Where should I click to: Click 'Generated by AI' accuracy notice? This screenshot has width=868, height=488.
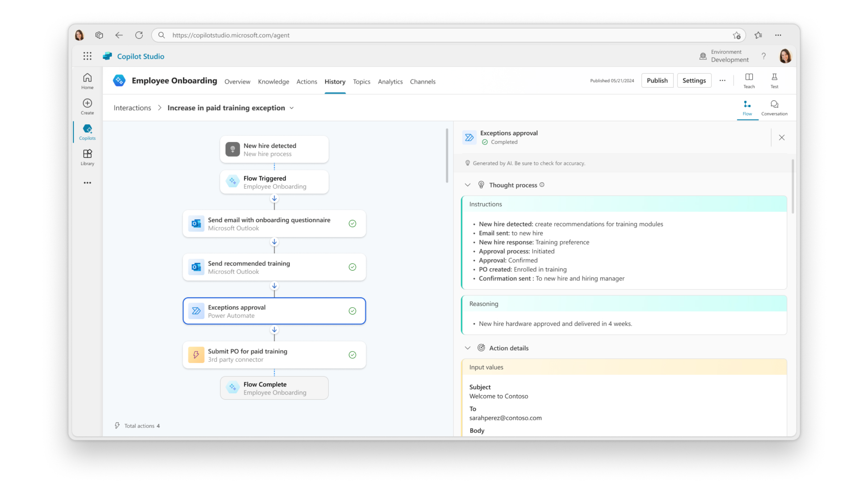(529, 163)
